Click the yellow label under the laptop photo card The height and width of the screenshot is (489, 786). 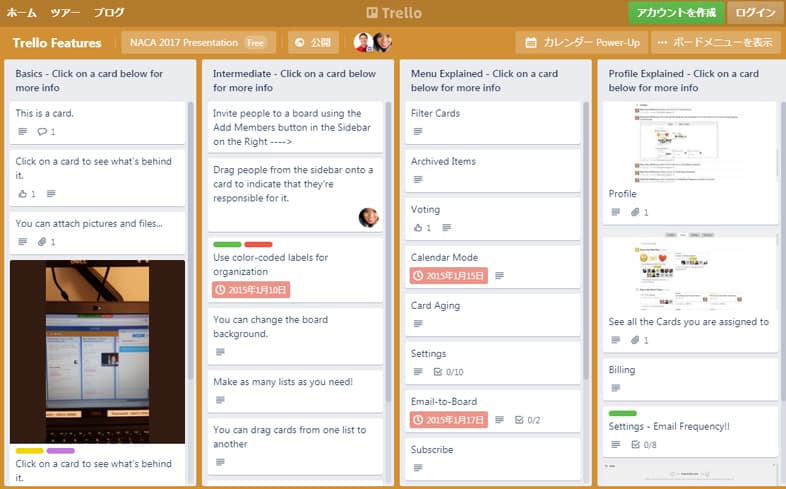[30, 451]
